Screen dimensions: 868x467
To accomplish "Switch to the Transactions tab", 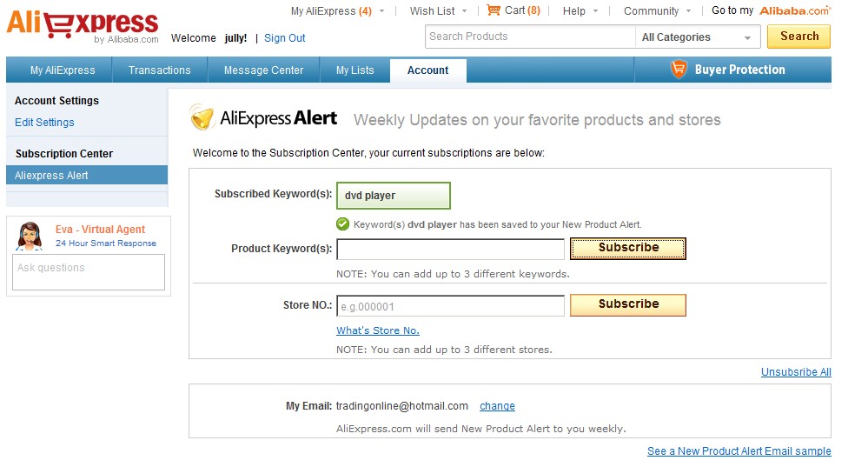I will (x=159, y=70).
